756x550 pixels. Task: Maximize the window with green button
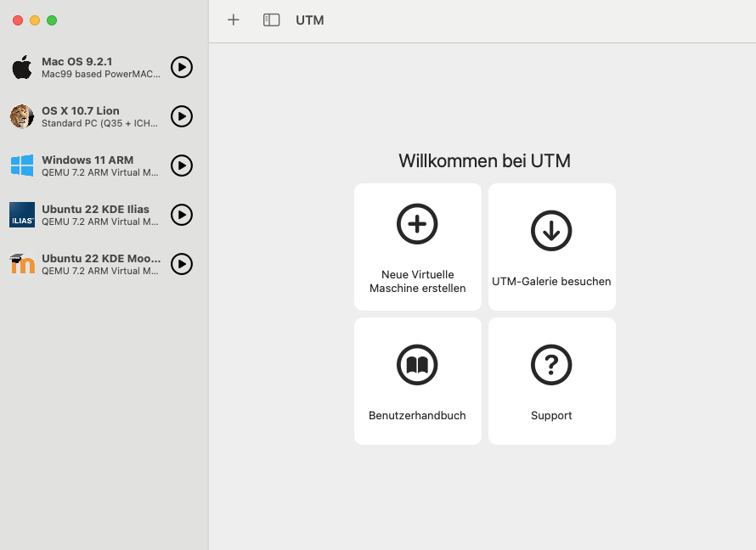tap(52, 20)
